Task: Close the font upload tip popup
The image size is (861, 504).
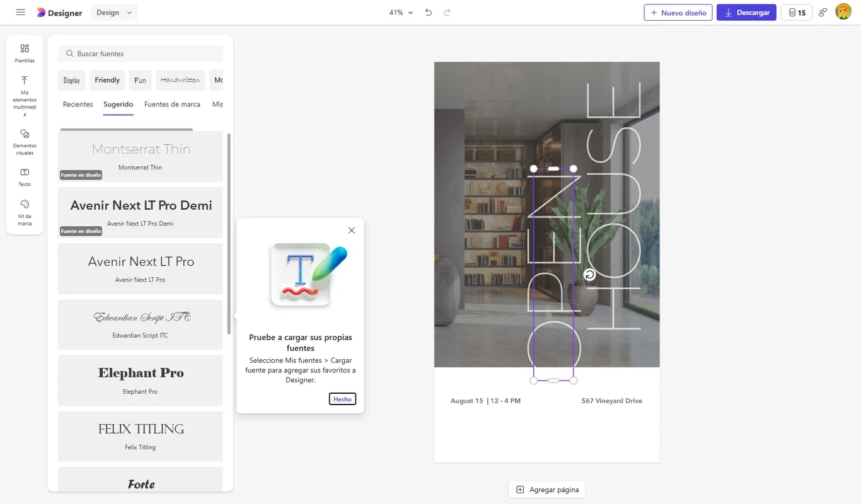Action: [352, 231]
